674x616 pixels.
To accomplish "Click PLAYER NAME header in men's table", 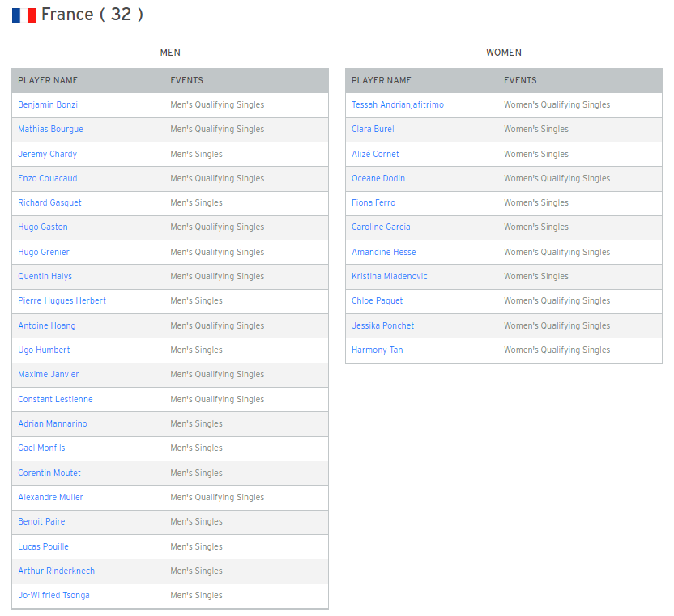I will [48, 80].
